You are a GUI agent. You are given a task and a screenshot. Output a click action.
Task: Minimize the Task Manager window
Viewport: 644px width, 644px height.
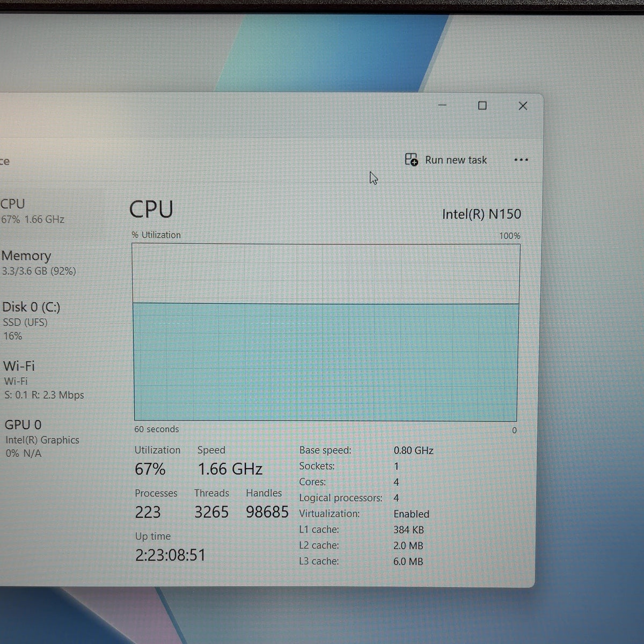pos(442,105)
